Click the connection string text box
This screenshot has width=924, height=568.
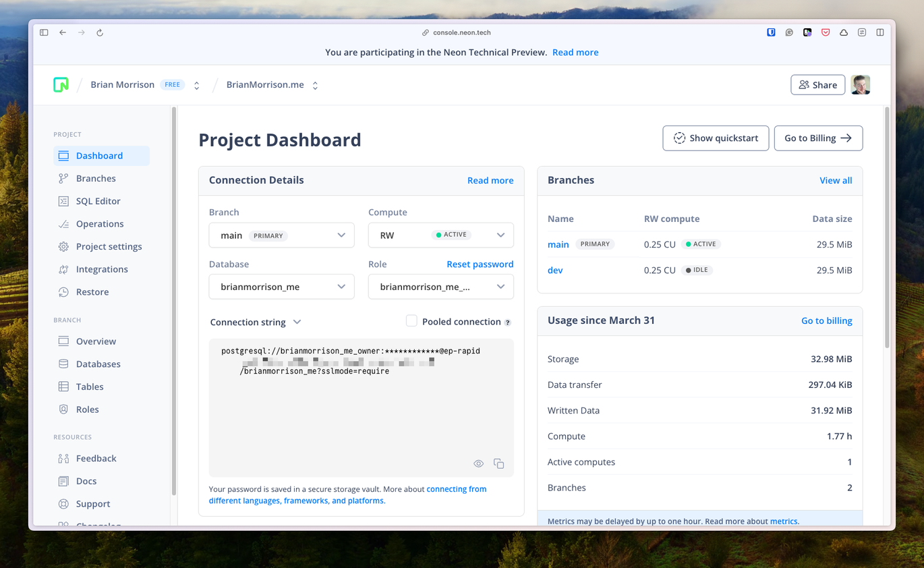[x=362, y=408]
